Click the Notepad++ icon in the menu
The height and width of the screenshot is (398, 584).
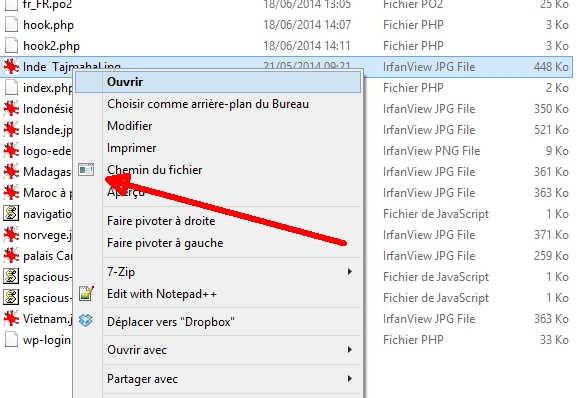(x=86, y=293)
